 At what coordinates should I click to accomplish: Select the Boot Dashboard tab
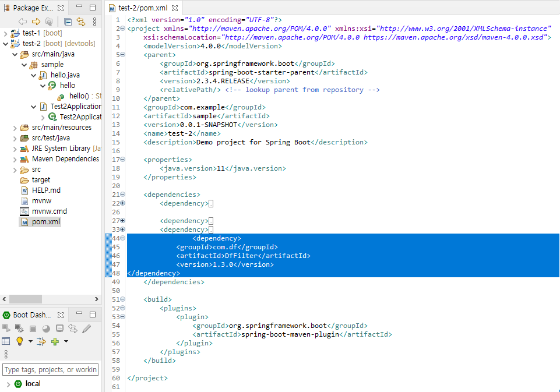pos(32,315)
